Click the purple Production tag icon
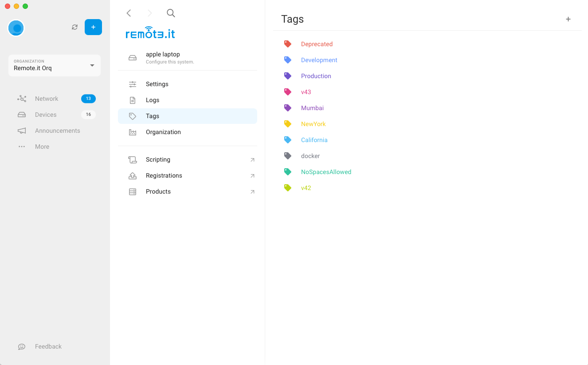 pos(288,76)
